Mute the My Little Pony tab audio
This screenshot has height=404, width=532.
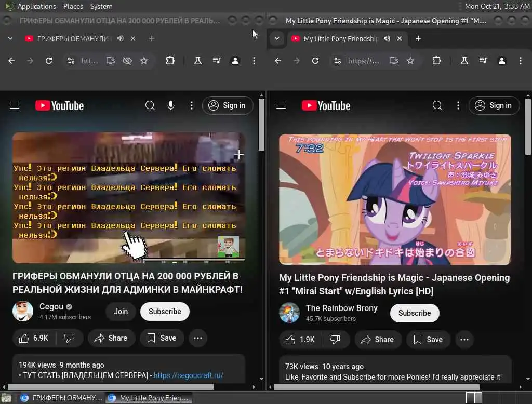(x=387, y=38)
